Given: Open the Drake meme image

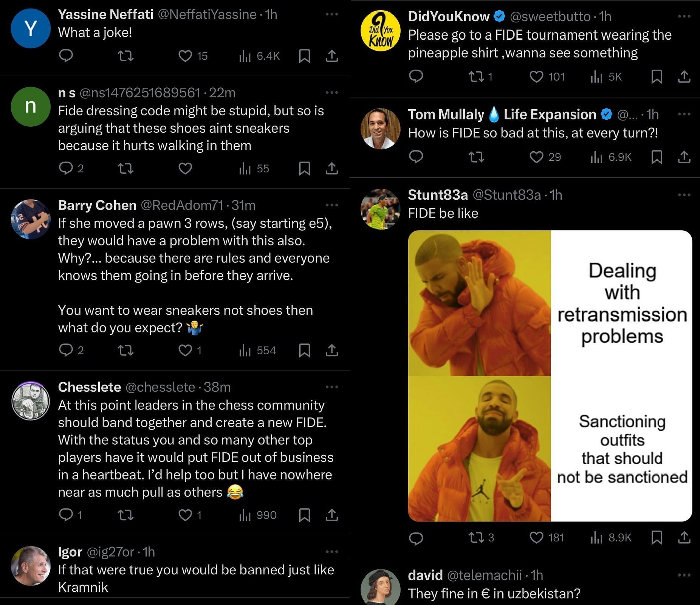Looking at the screenshot, I should tap(550, 376).
